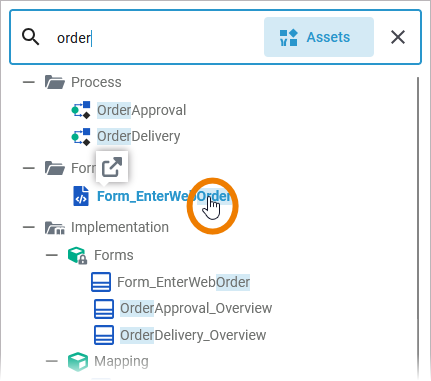Click the open-in-new-tab popup icon
Screen dimensions: 431x381
click(x=112, y=167)
